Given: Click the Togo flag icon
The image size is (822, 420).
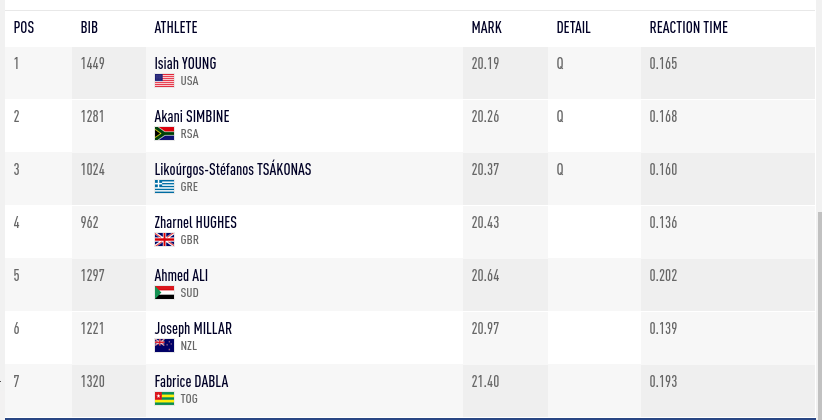Looking at the screenshot, I should pyautogui.click(x=164, y=399).
